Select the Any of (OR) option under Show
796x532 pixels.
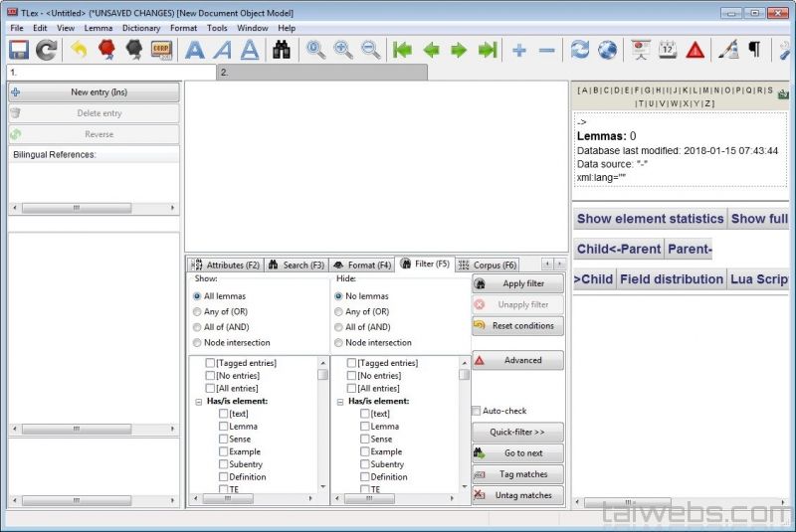197,311
